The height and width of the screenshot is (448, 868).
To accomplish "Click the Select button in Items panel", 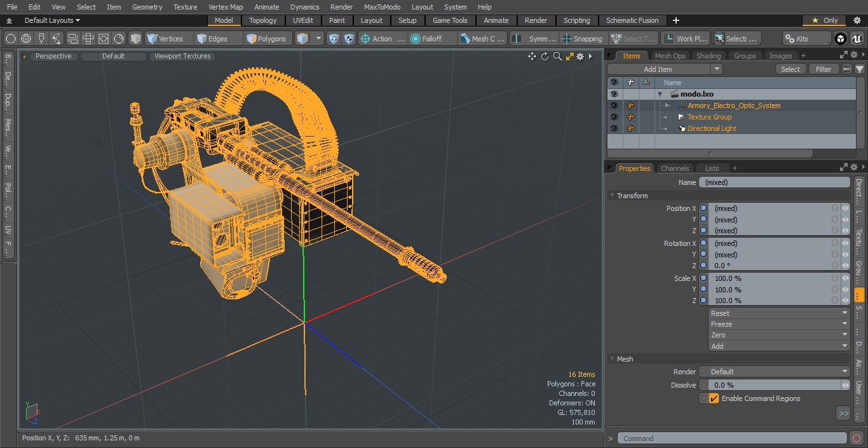I will (x=790, y=69).
